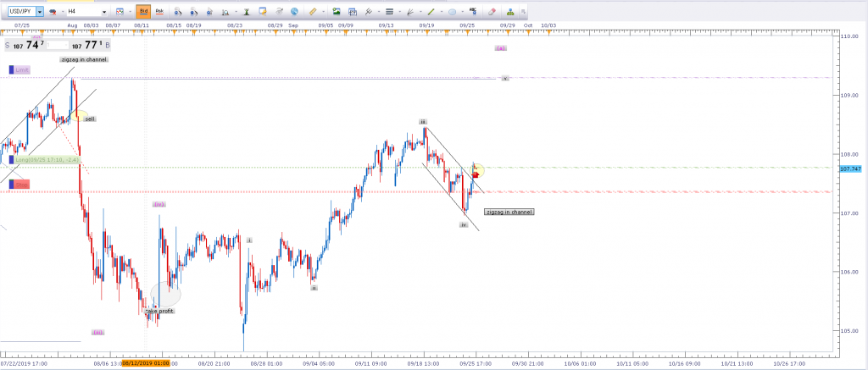This screenshot has width=868, height=370.
Task: Toggle the Bid price display
Action: 143,13
